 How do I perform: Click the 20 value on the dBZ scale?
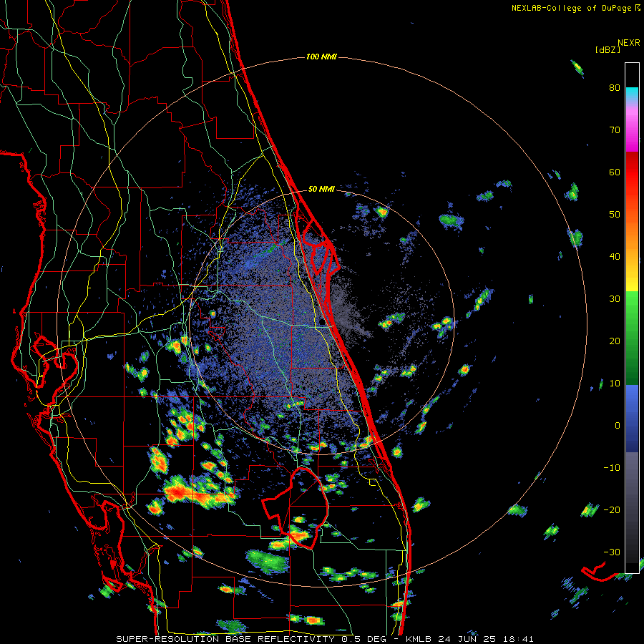click(615, 341)
